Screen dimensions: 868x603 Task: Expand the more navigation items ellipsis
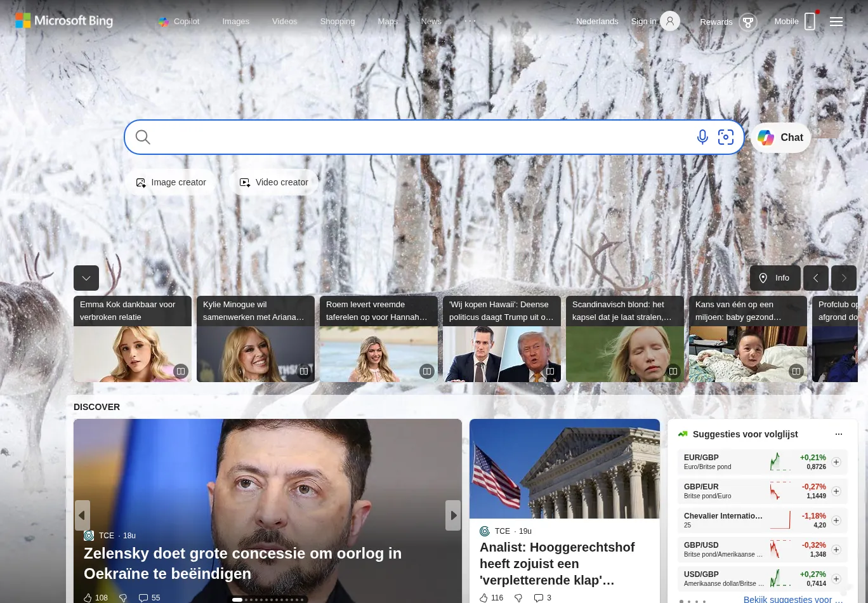[470, 21]
